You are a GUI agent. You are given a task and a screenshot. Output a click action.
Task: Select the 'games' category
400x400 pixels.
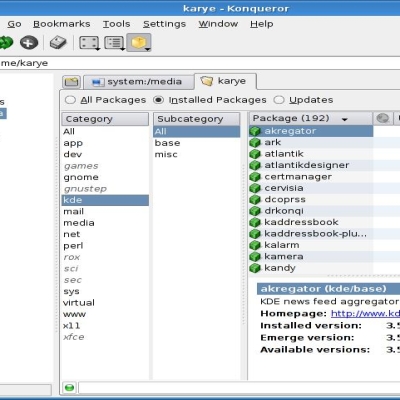coord(105,166)
